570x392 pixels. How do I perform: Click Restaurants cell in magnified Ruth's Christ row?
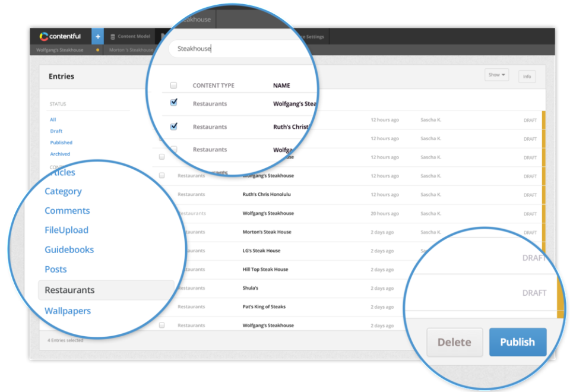210,127
